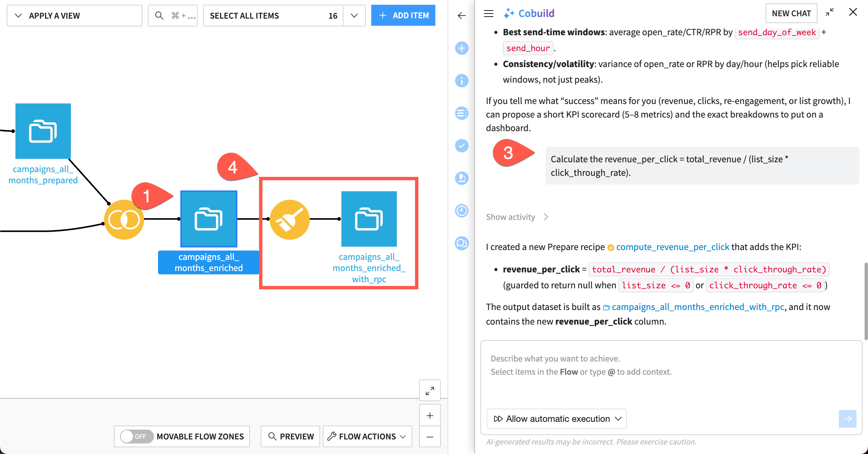Screen dimensions: 868x454
Task: Click the click_through_rate <= 0 code tag
Action: (x=765, y=285)
